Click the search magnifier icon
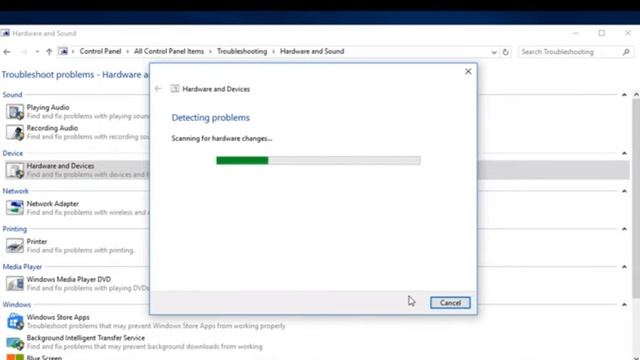Viewport: 640px width, 360px height. [626, 52]
